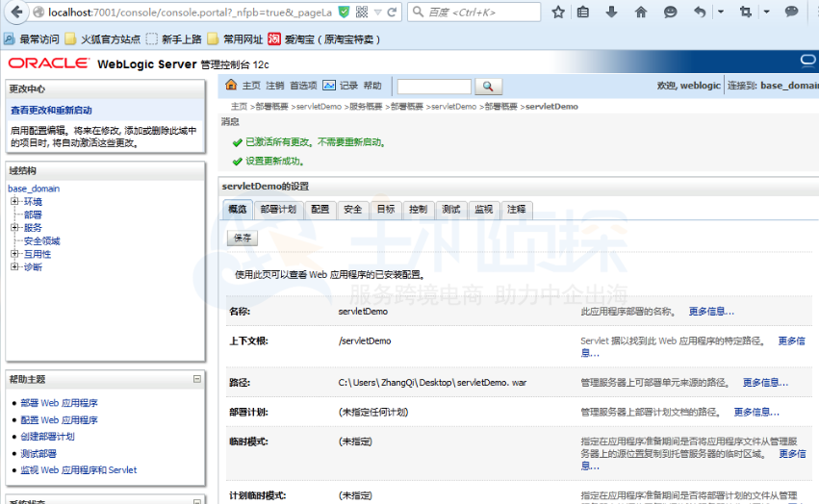Reload page with the refresh icon

(x=392, y=12)
